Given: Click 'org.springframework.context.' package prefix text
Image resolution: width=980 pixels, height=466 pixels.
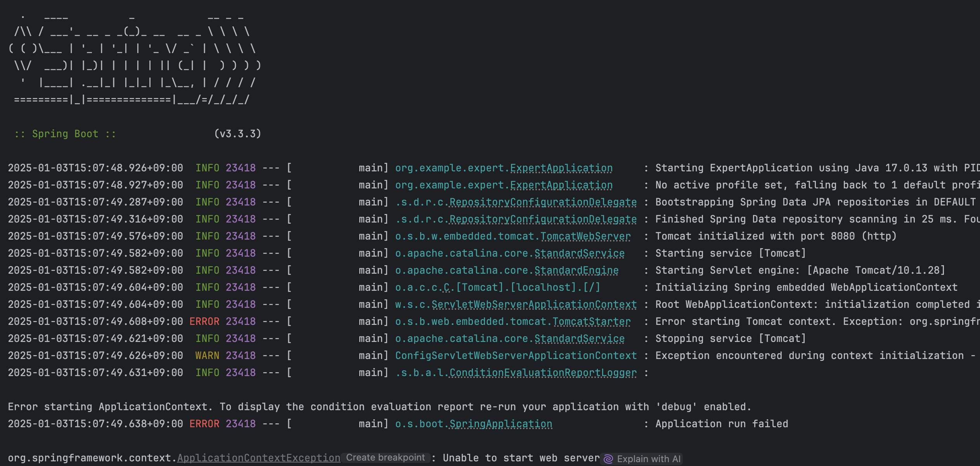Looking at the screenshot, I should [92, 458].
